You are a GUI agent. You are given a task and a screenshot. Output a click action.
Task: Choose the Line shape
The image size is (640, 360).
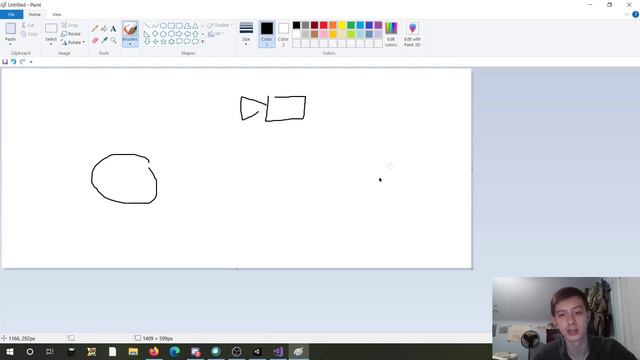tap(147, 26)
